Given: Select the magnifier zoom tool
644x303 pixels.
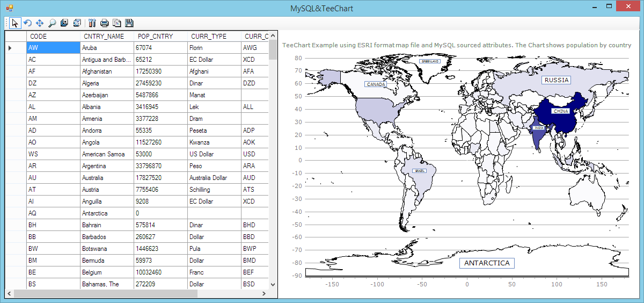Looking at the screenshot, I should pyautogui.click(x=52, y=23).
